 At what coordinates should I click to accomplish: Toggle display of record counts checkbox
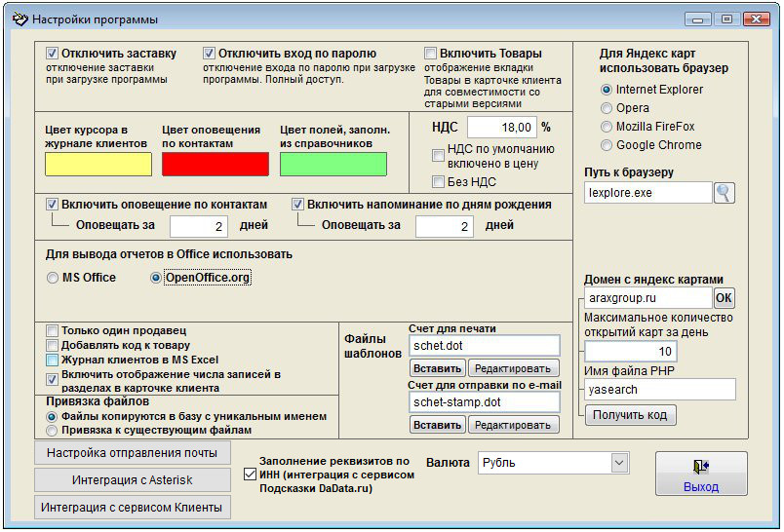tap(52, 380)
